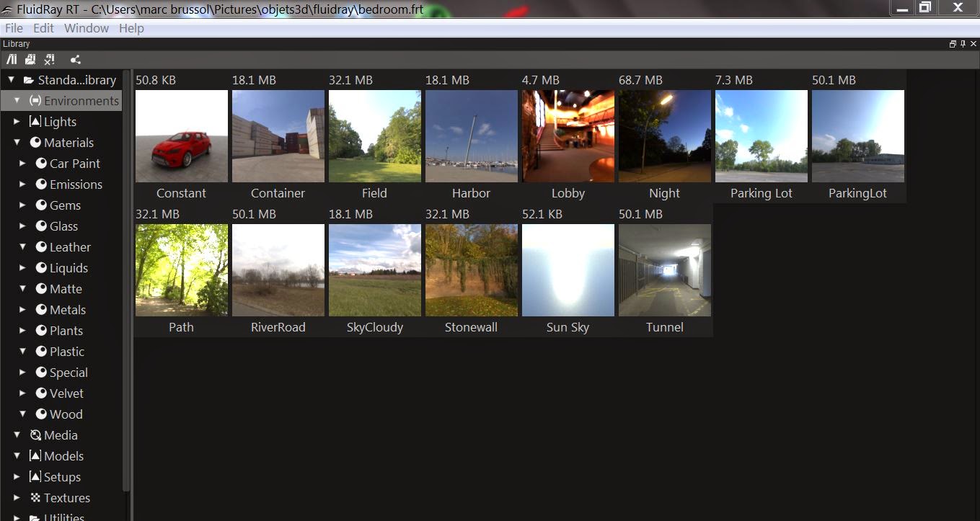
Task: Expand the Lights node arrow
Action: [17, 122]
